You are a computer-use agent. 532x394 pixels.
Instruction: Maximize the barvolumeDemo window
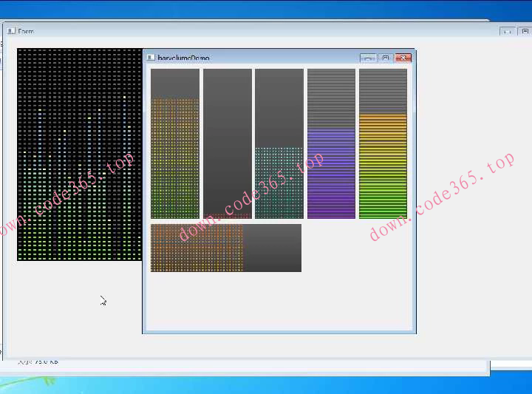(x=385, y=58)
